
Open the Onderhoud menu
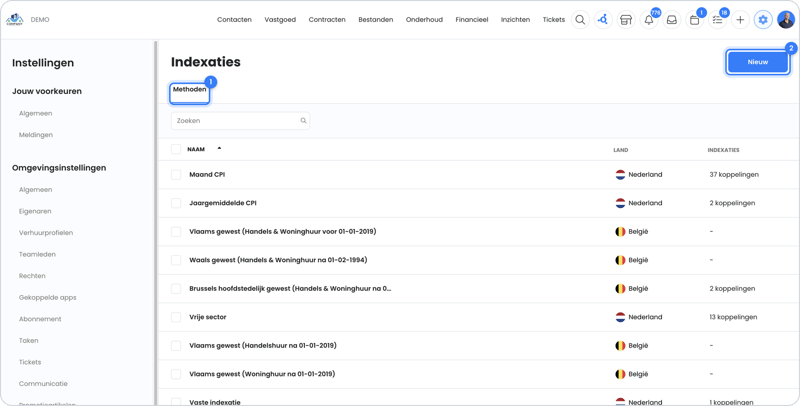(x=424, y=20)
